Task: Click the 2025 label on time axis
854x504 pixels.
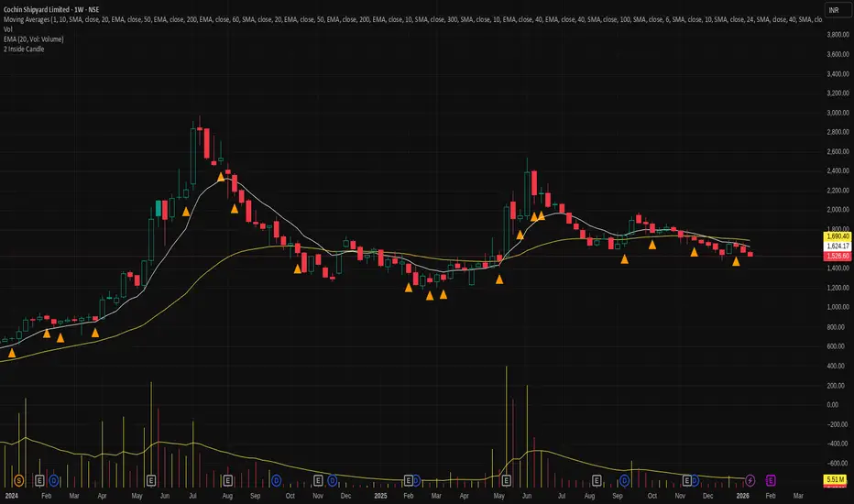Action: pyautogui.click(x=380, y=496)
